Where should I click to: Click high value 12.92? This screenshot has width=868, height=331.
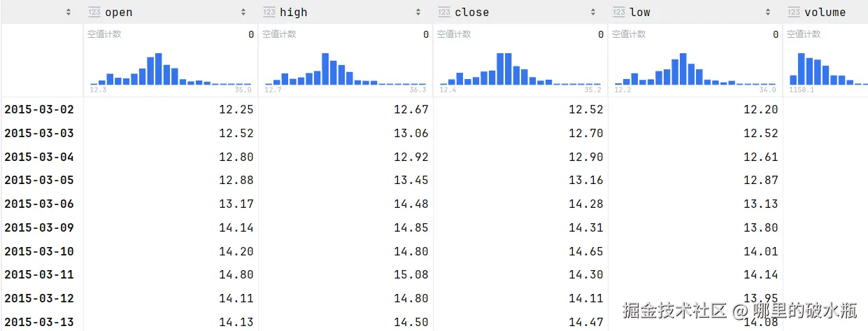[411, 157]
